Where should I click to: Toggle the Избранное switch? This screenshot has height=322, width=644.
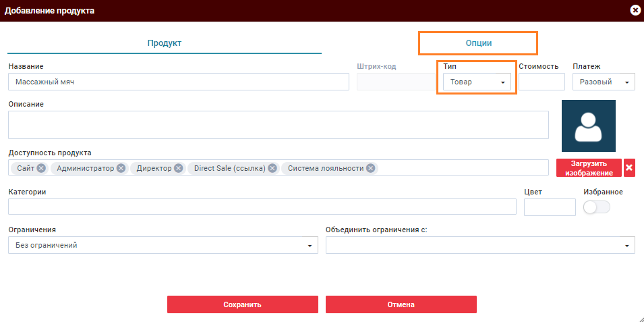pos(596,207)
